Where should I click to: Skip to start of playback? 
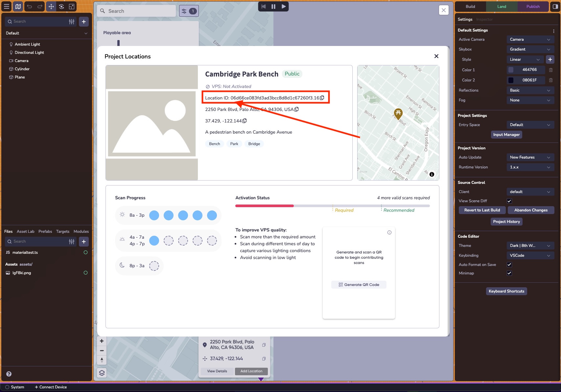tap(264, 7)
